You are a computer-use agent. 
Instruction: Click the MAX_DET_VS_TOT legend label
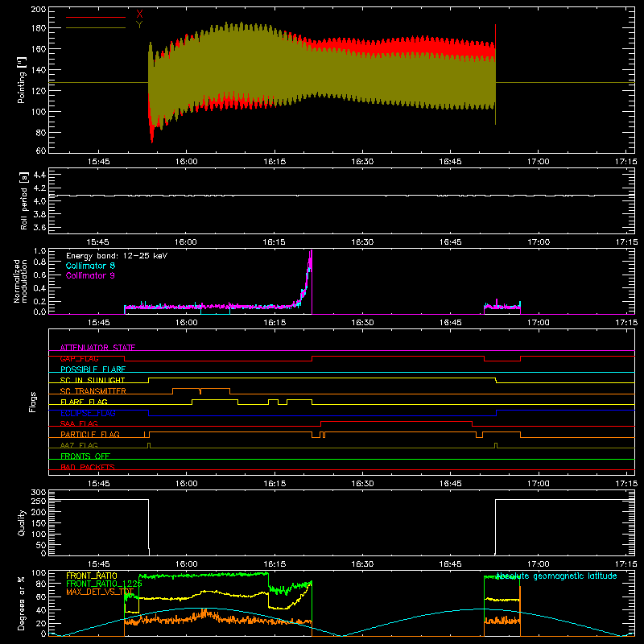point(100,592)
